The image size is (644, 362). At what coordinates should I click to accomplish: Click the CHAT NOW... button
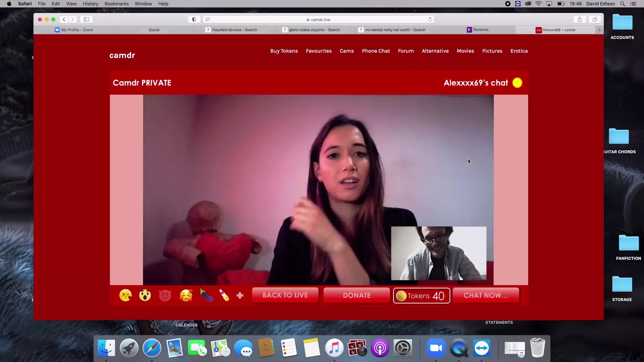coord(486,295)
